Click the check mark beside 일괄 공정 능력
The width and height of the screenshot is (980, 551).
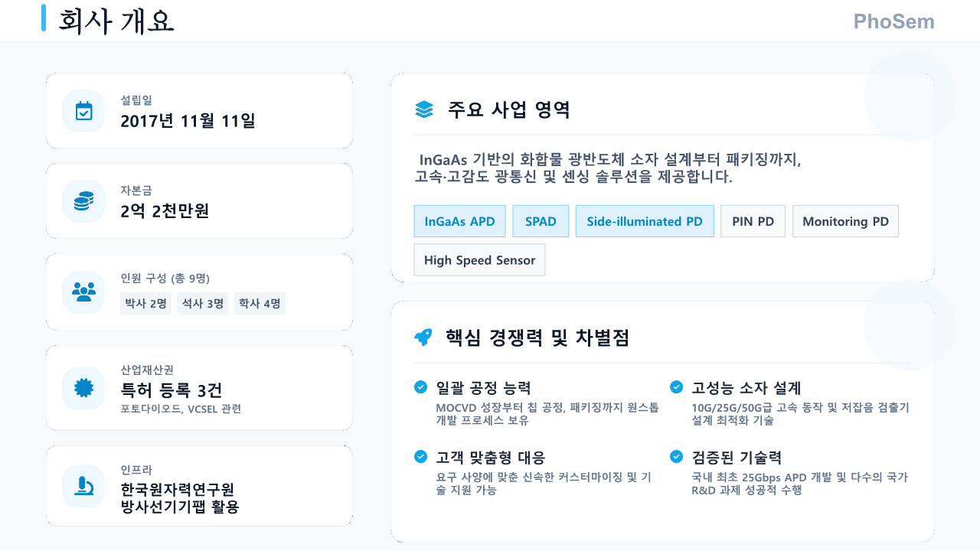click(x=420, y=387)
